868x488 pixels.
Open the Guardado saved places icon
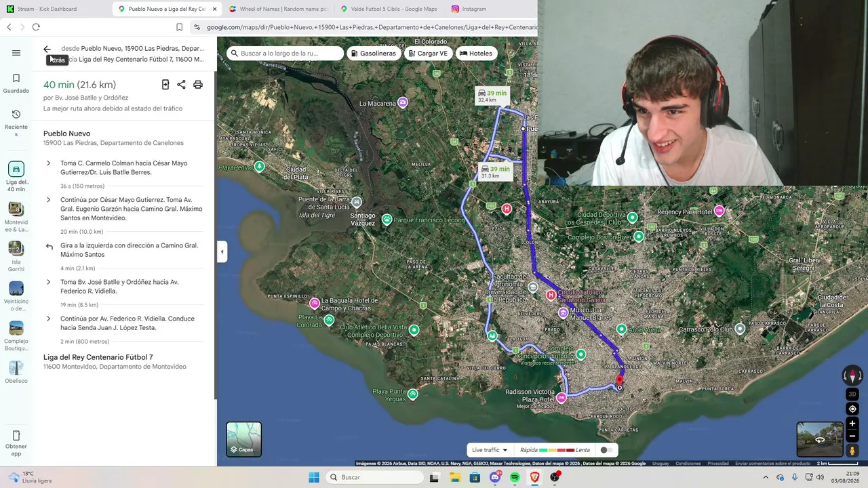tap(16, 83)
